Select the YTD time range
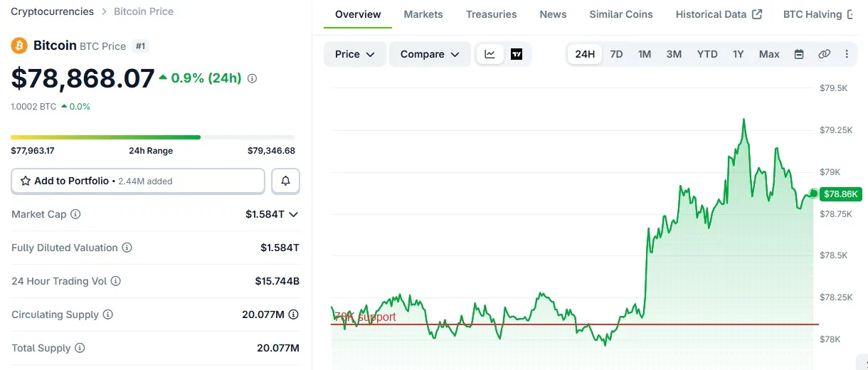868x370 pixels. point(707,54)
